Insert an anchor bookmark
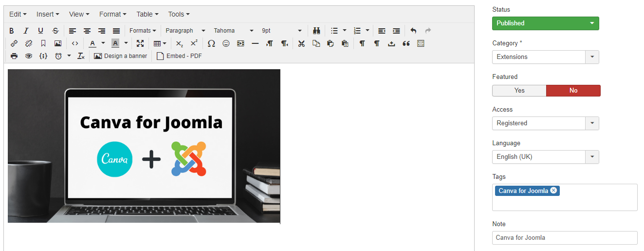Viewport: 644px width, 251px height. [43, 43]
